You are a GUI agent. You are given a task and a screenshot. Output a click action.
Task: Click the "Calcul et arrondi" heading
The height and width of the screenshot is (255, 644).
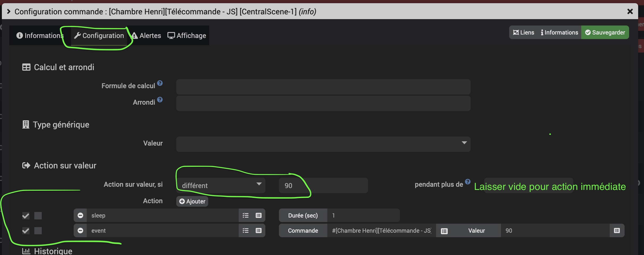64,67
